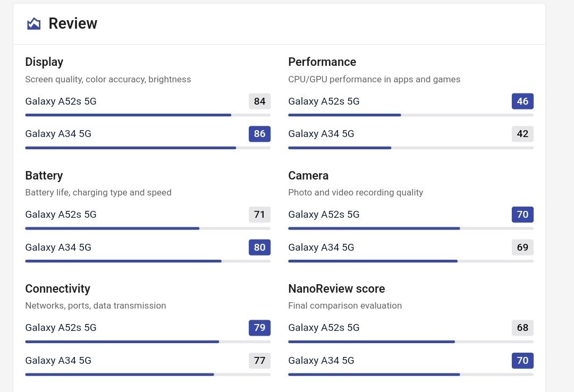Click Galaxy A34 5G Connectivity score 77
The image size is (574, 392).
[x=259, y=361]
